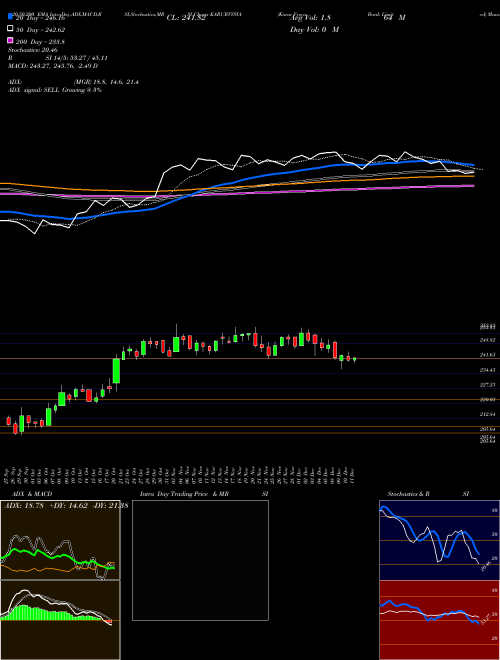The width and height of the screenshot is (500, 660).
Task: Click the ADX: 18.78 +DY: 14.62 header
Action: pos(66,506)
